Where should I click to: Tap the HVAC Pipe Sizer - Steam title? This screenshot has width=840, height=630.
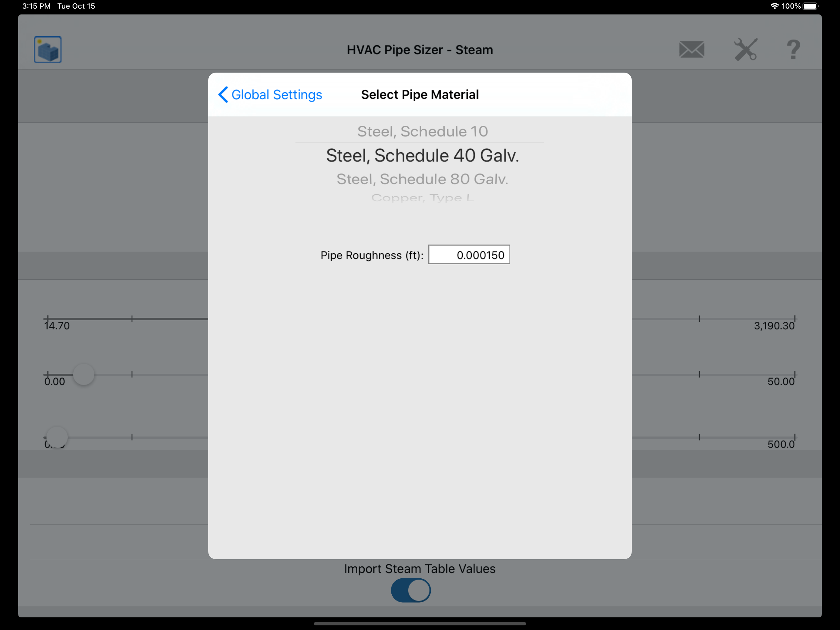pos(420,50)
